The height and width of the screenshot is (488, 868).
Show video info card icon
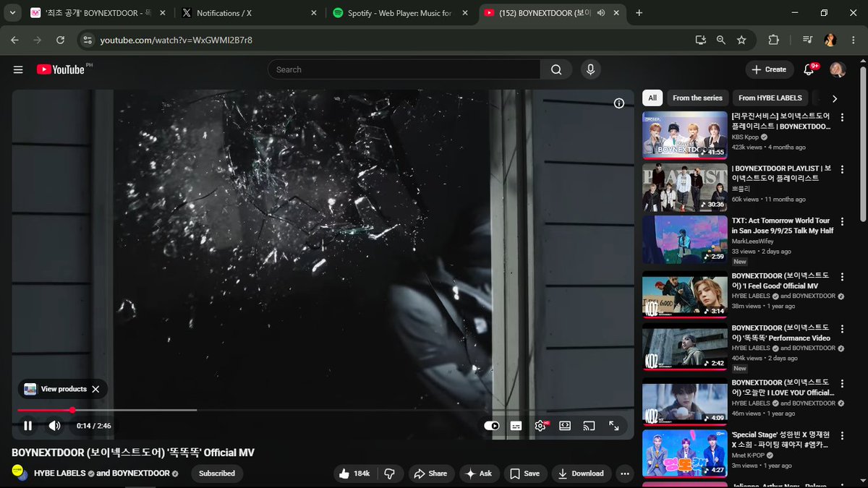point(619,103)
